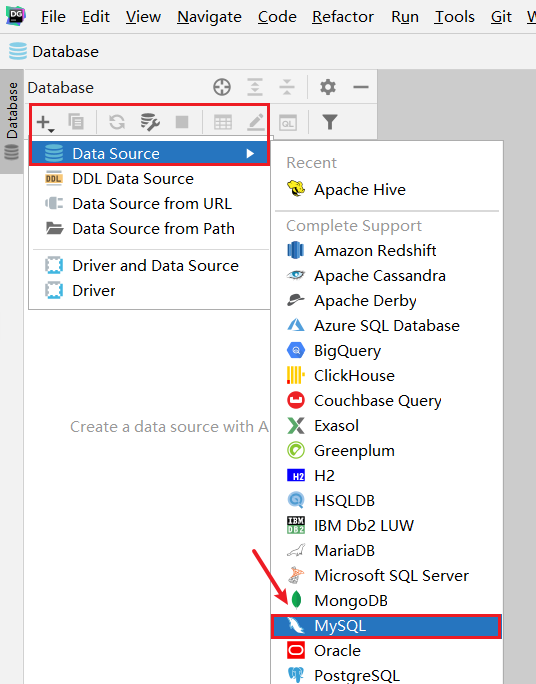
Task: Click the Stop square icon
Action: pos(182,122)
